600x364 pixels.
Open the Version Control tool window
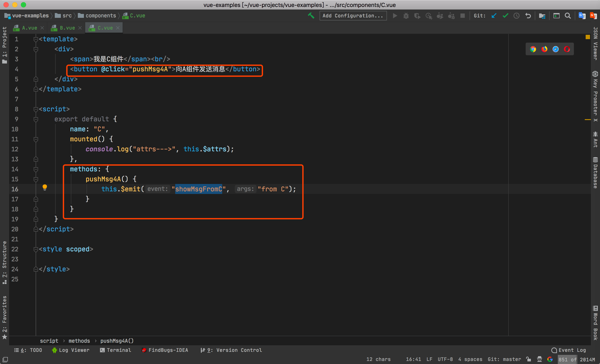tap(231, 350)
